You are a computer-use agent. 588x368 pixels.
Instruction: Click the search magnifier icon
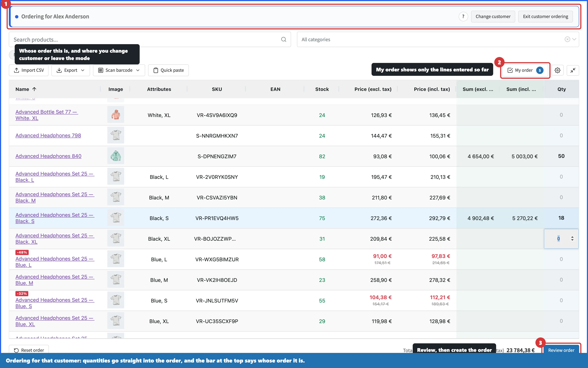point(284,39)
